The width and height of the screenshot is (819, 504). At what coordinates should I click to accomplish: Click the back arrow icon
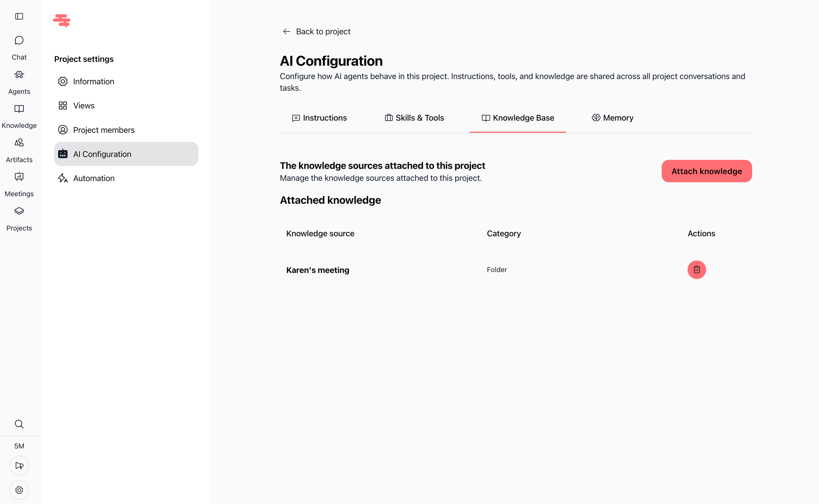click(286, 31)
